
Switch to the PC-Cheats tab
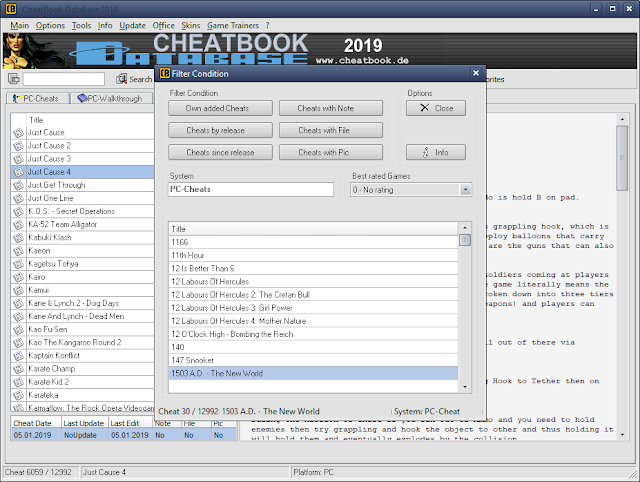coord(38,98)
